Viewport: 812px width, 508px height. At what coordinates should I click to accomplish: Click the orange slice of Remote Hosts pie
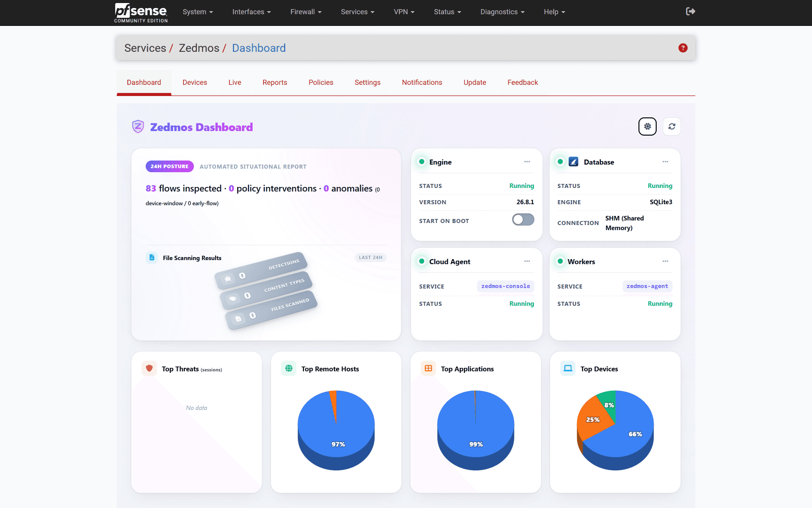pos(333,401)
